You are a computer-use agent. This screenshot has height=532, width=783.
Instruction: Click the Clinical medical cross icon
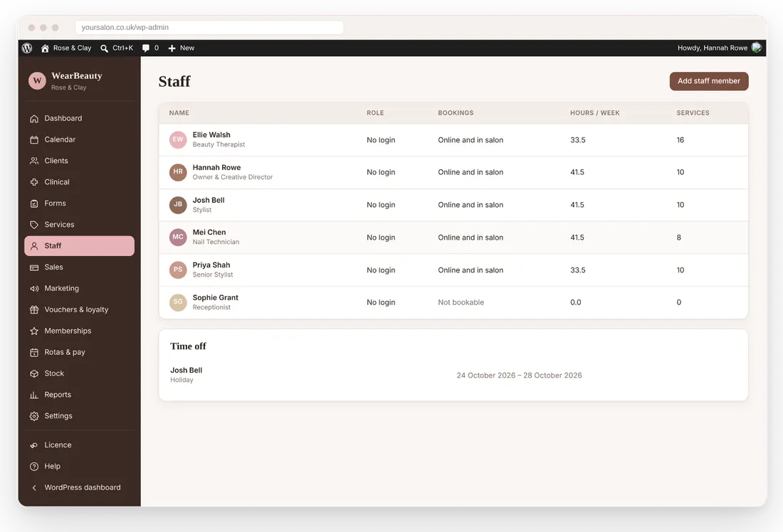34,182
